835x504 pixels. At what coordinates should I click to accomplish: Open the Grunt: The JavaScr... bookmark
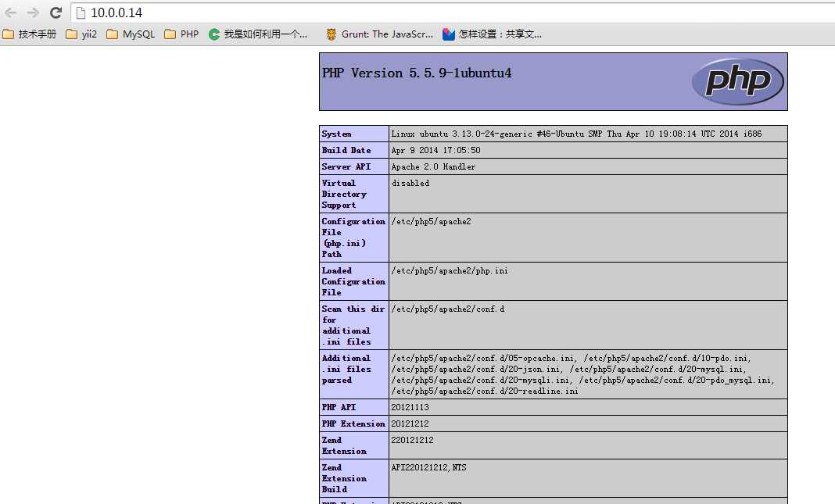(379, 34)
